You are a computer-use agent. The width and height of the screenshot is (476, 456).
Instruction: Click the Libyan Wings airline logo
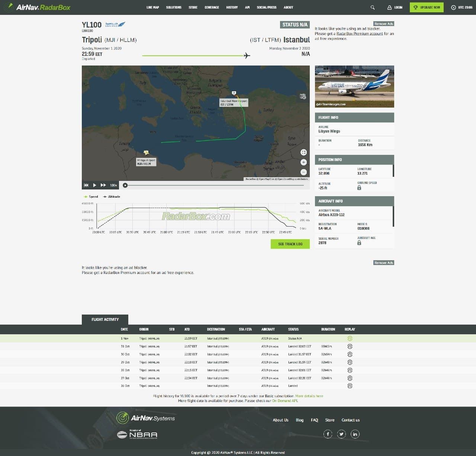pos(115,25)
